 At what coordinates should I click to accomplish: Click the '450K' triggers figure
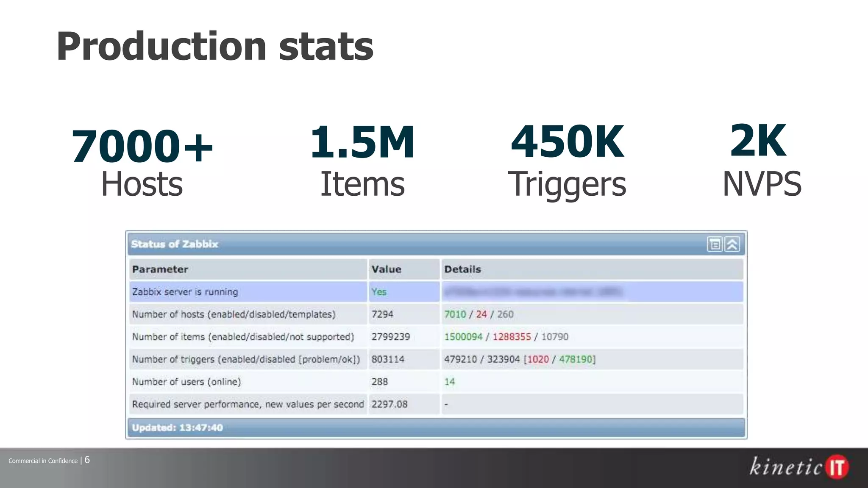click(567, 141)
